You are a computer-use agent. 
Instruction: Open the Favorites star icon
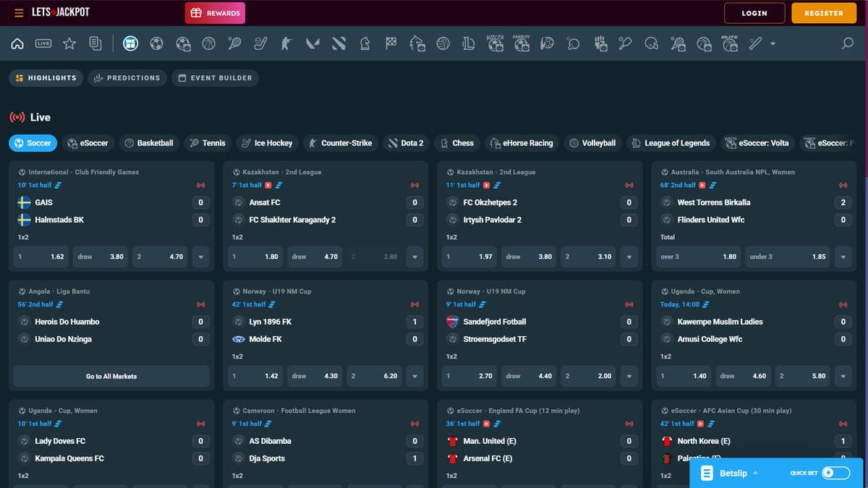[x=69, y=44]
